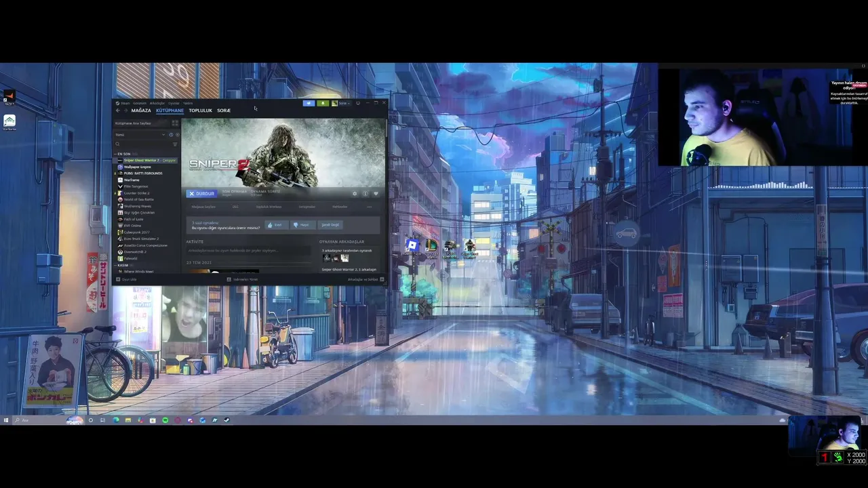This screenshot has height=488, width=868.
Task: Select Warframe in library list
Action: (146, 180)
